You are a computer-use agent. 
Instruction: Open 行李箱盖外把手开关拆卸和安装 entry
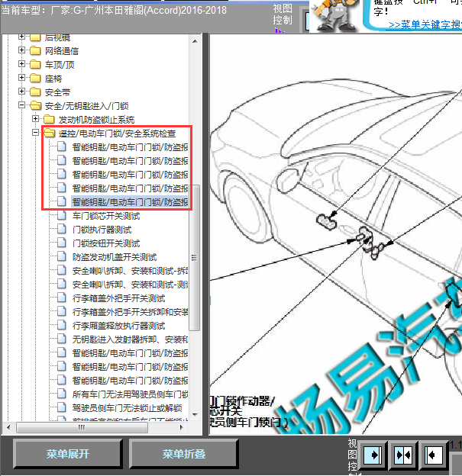point(130,313)
